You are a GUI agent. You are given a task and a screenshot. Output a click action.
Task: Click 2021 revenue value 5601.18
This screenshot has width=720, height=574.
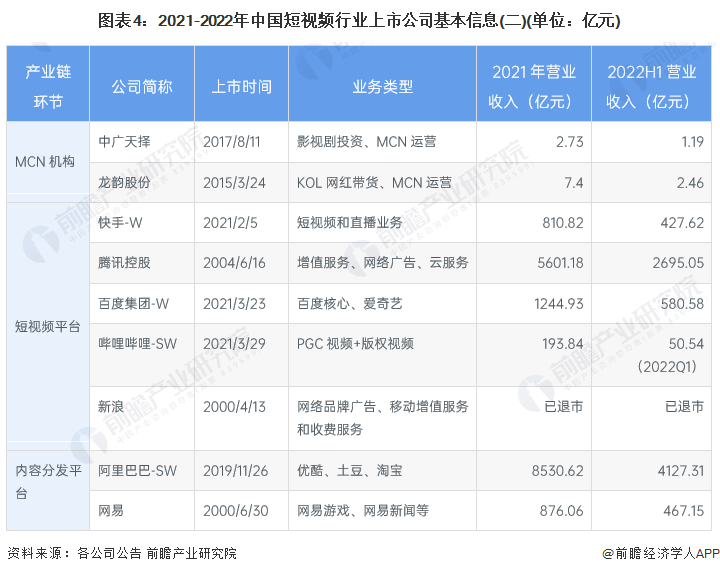tap(560, 263)
